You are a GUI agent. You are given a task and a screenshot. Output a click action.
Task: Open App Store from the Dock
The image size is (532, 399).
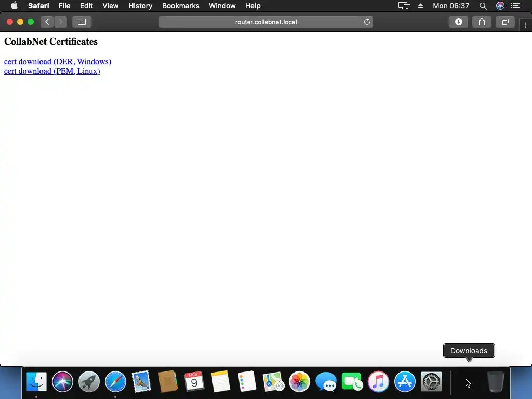point(405,382)
